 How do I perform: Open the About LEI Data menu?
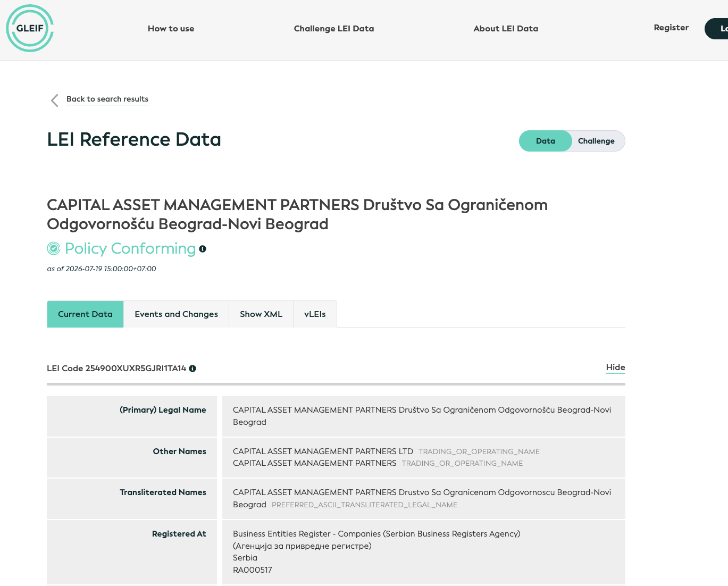point(506,29)
